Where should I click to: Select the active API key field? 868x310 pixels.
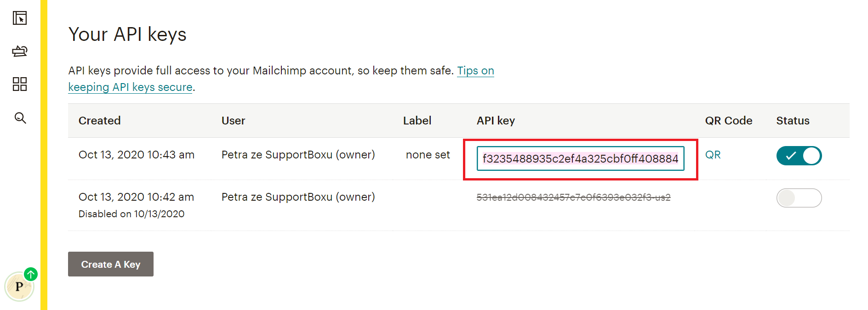pos(581,158)
